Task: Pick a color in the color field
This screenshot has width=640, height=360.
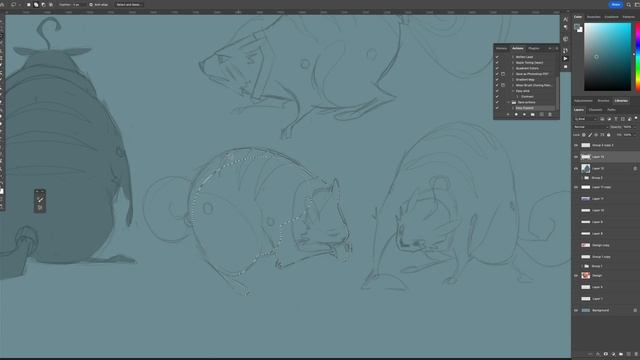Action: [607, 57]
